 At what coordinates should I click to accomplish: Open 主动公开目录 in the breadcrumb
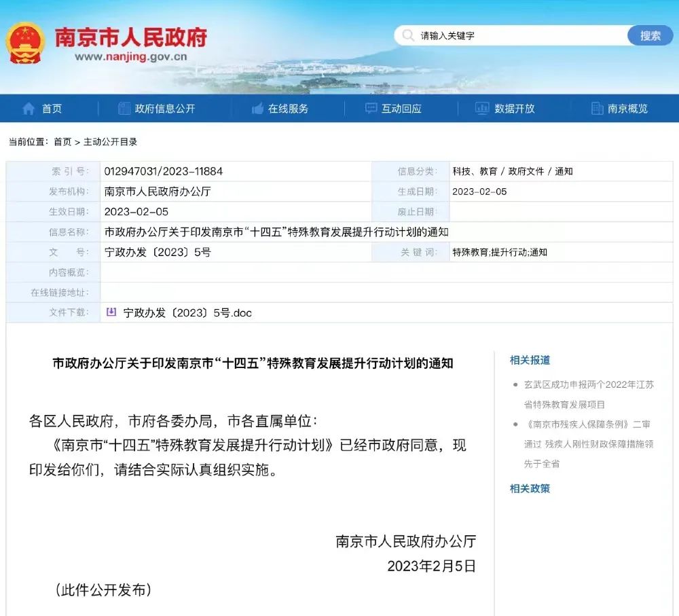pyautogui.click(x=111, y=142)
